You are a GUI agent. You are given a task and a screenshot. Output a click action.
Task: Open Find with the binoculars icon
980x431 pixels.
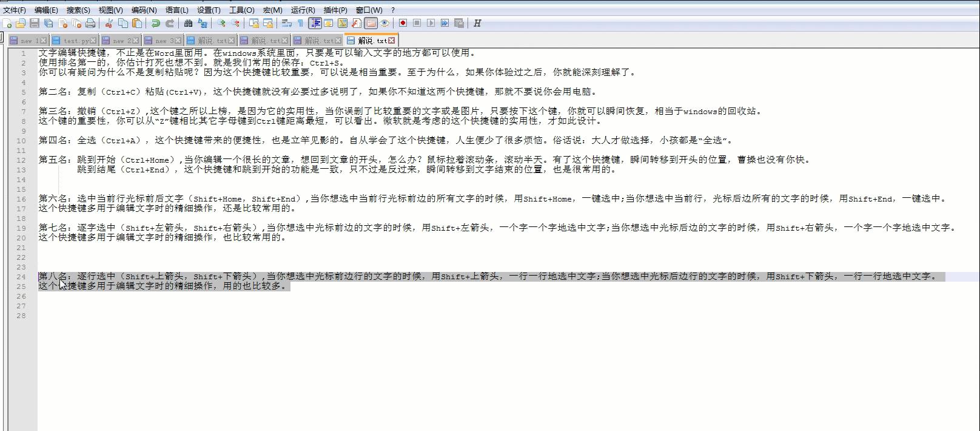click(x=189, y=23)
